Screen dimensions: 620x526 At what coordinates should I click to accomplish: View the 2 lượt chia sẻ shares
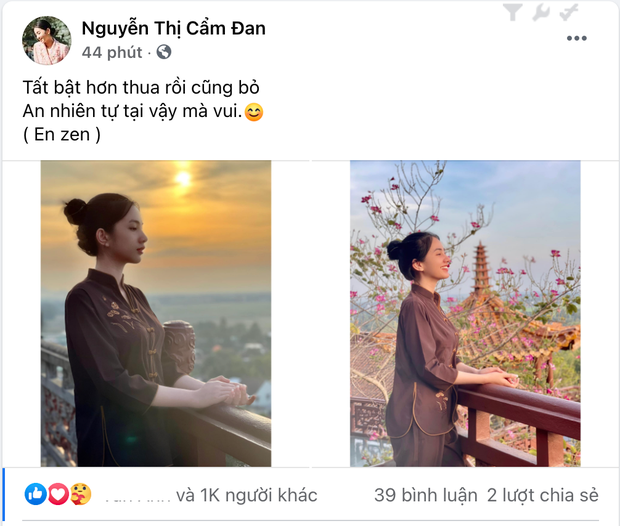point(542,495)
